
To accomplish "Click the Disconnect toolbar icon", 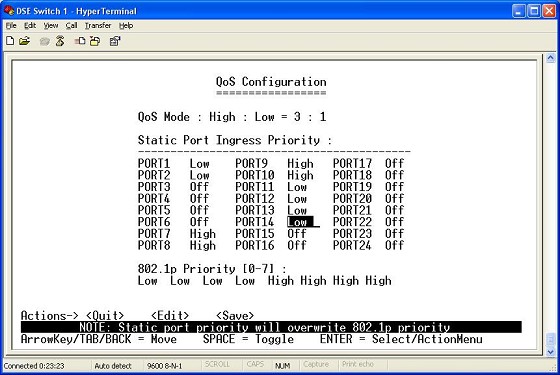I will click(x=60, y=41).
